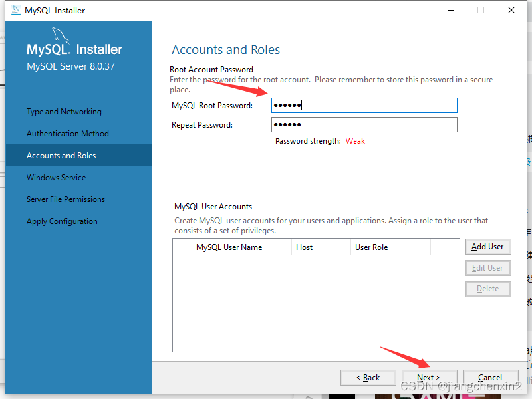Click the MySQL Server 8.0.37 version text
The height and width of the screenshot is (399, 532).
pos(71,66)
